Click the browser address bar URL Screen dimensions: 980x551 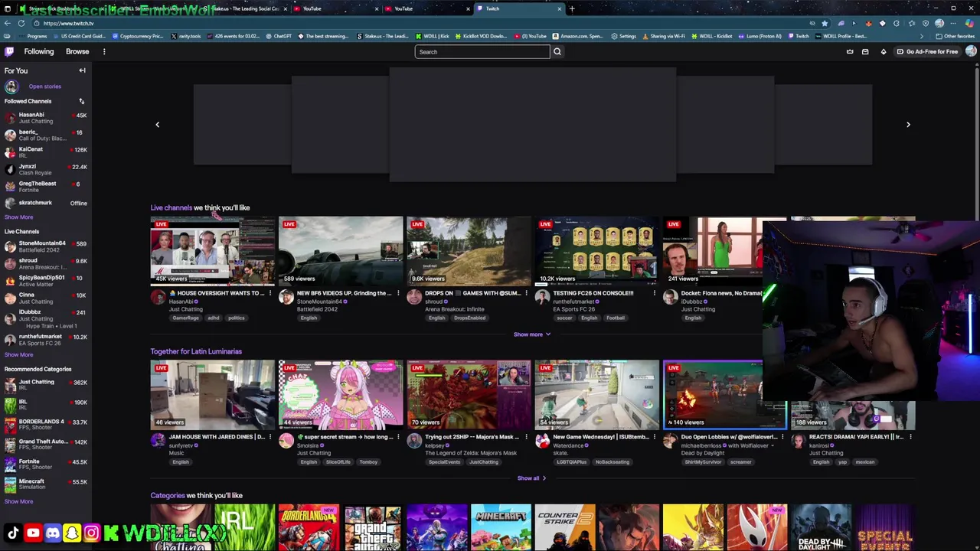(69, 24)
